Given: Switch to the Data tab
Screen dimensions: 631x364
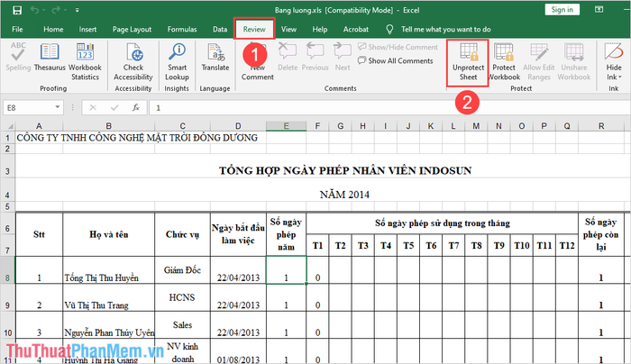Looking at the screenshot, I should click(220, 30).
